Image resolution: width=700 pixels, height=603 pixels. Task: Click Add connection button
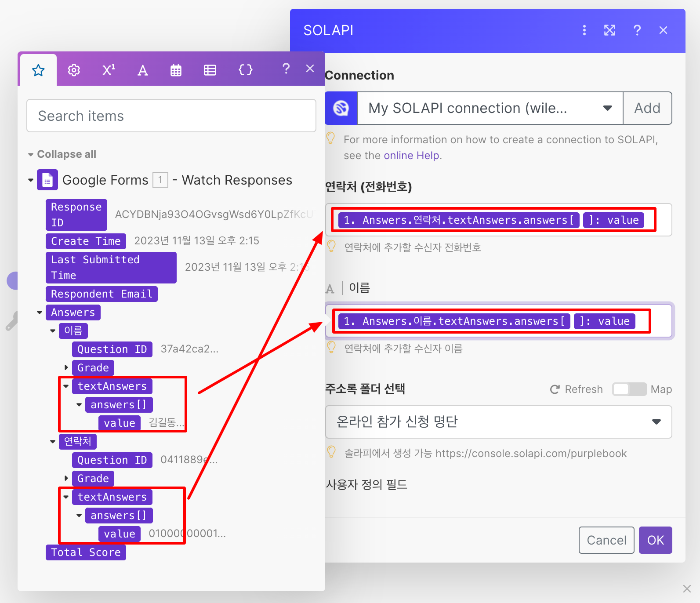pos(647,108)
